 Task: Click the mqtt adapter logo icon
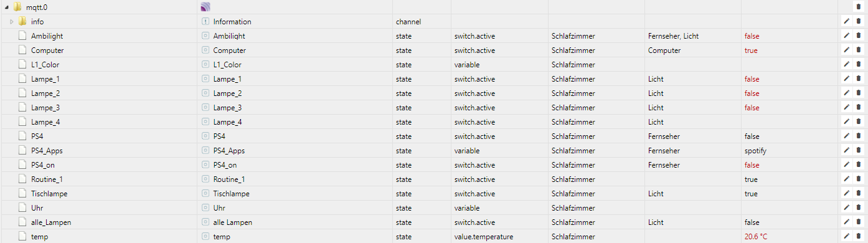206,7
